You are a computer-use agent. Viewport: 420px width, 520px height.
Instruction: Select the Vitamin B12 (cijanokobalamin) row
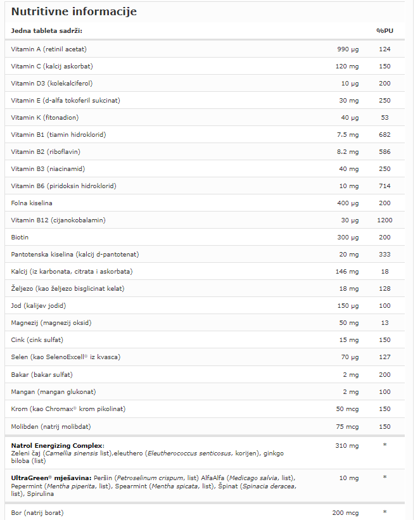tap(205, 220)
